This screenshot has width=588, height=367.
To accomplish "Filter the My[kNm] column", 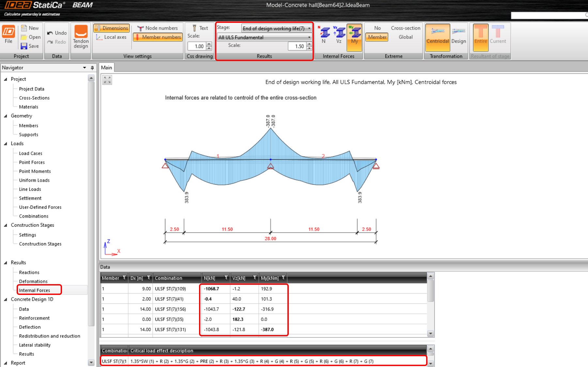I will 283,278.
